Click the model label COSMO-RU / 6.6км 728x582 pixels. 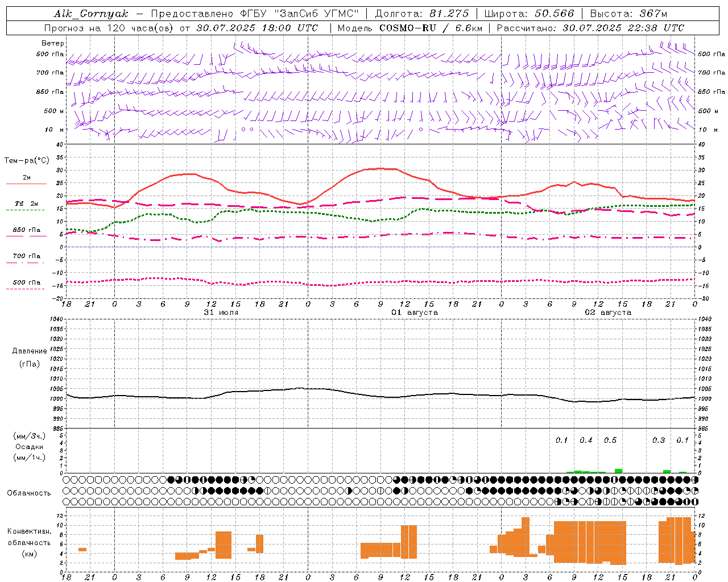click(x=430, y=28)
